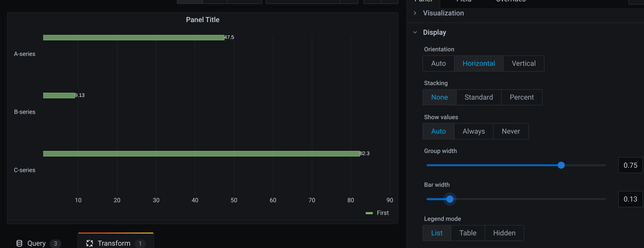Image resolution: width=644 pixels, height=248 pixels.
Task: Click the Bar width value field 0.13
Action: point(630,199)
